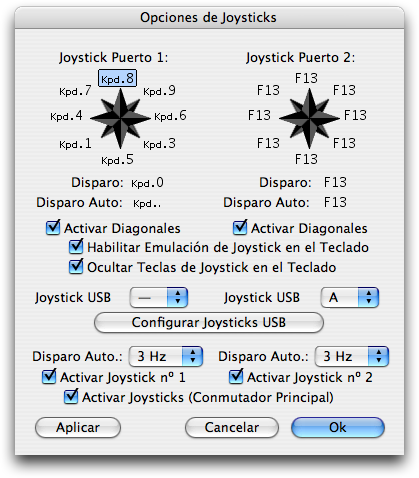Select the Kpd.4 left key assignment
Image resolution: width=419 pixels, height=478 pixels.
coord(66,116)
